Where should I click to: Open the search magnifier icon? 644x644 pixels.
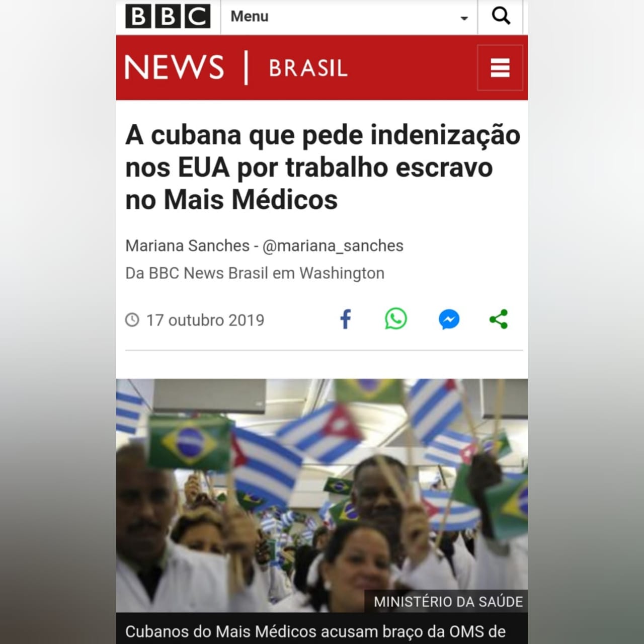500,16
